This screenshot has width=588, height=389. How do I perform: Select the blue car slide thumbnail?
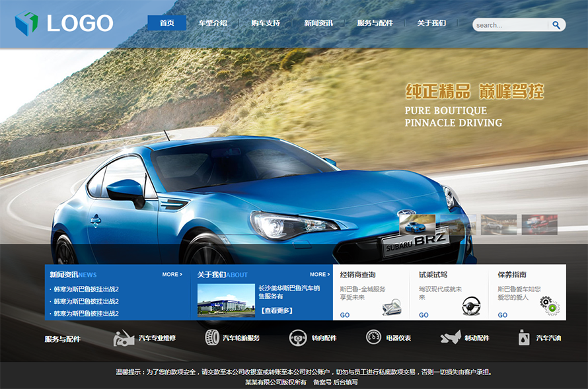[418, 225]
